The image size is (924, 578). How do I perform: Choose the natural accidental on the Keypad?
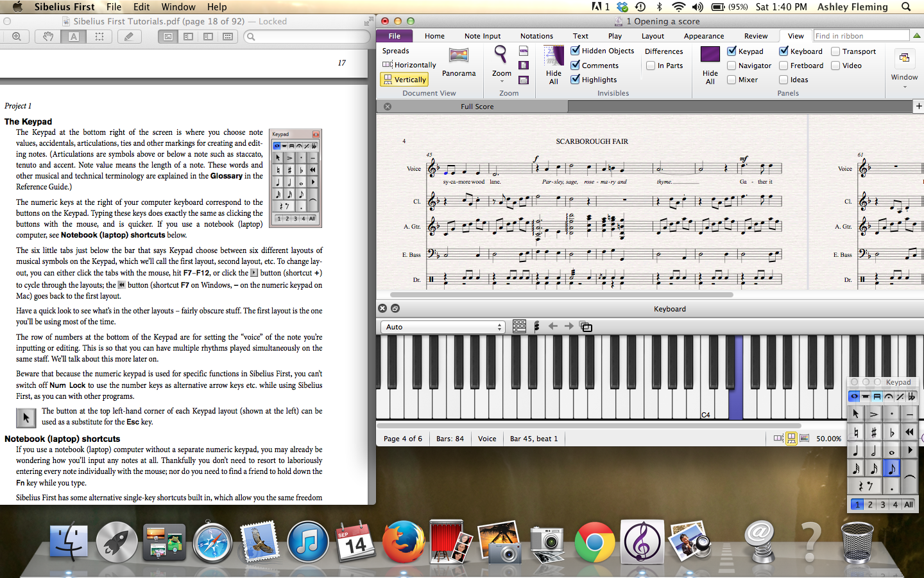[x=856, y=433]
